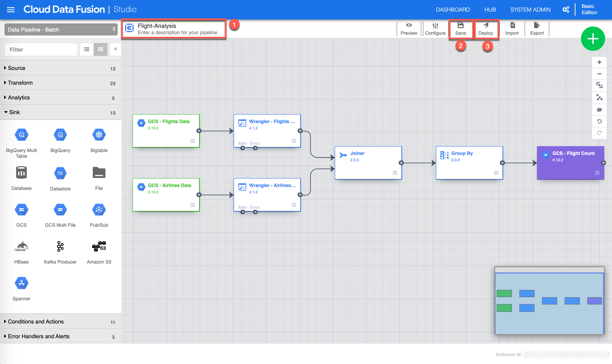Choose the Amazon S3 sink icon
This screenshot has width=612, height=364.
pos(99,247)
